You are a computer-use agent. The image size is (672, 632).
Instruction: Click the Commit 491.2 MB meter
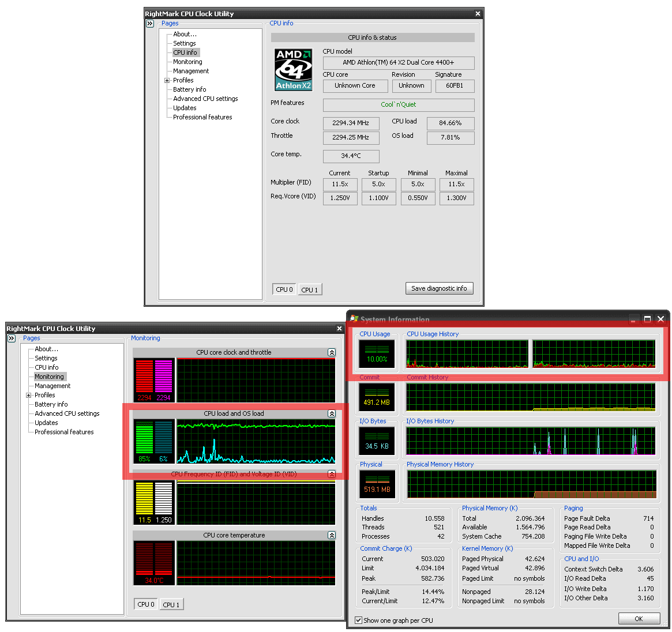coord(377,397)
